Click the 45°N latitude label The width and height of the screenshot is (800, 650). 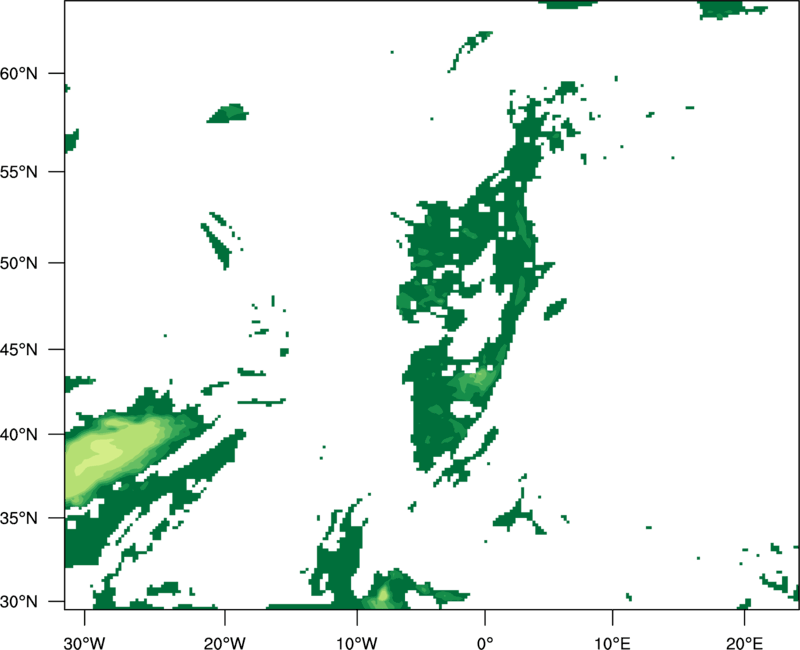pos(19,350)
